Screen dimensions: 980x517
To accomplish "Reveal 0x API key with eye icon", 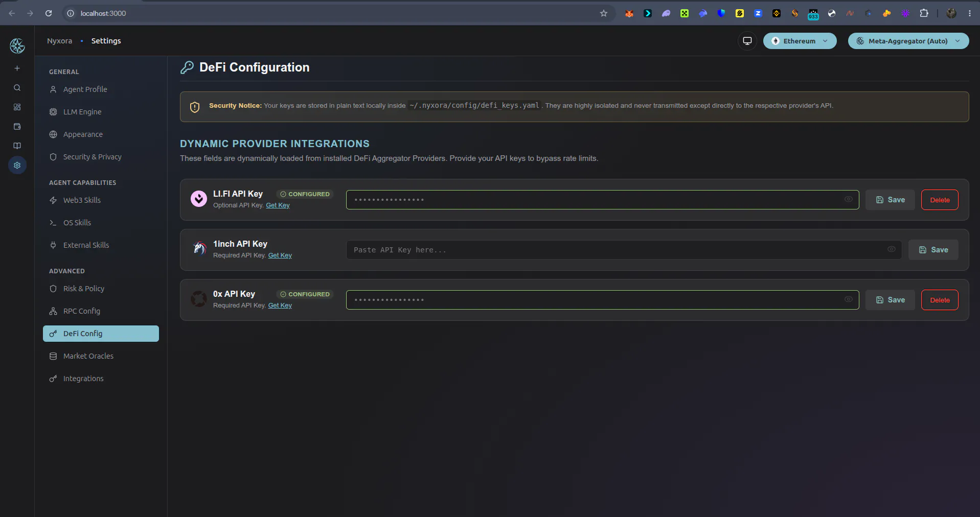I will tap(848, 299).
